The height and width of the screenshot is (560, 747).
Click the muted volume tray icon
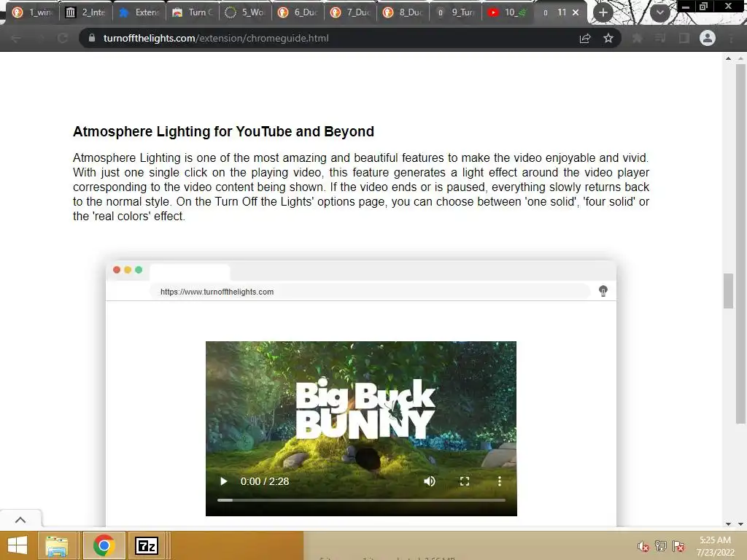pyautogui.click(x=643, y=545)
